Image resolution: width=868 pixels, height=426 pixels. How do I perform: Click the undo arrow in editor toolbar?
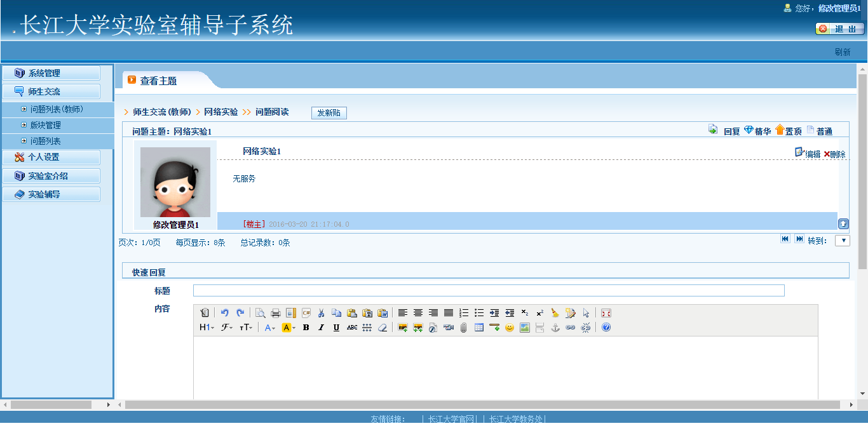[224, 313]
